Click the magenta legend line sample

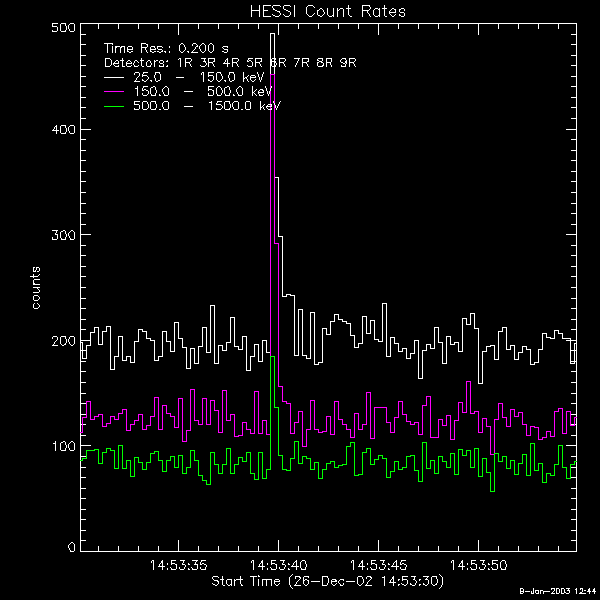pos(114,92)
